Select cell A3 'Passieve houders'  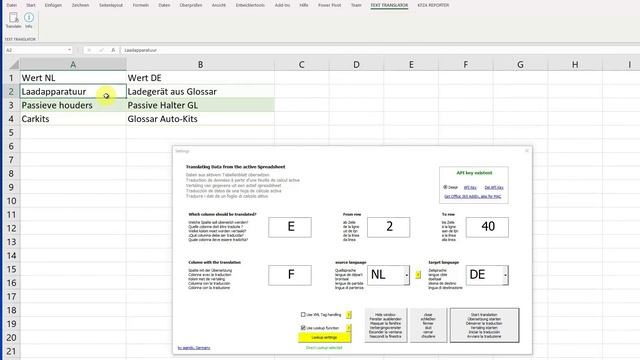pyautogui.click(x=73, y=105)
